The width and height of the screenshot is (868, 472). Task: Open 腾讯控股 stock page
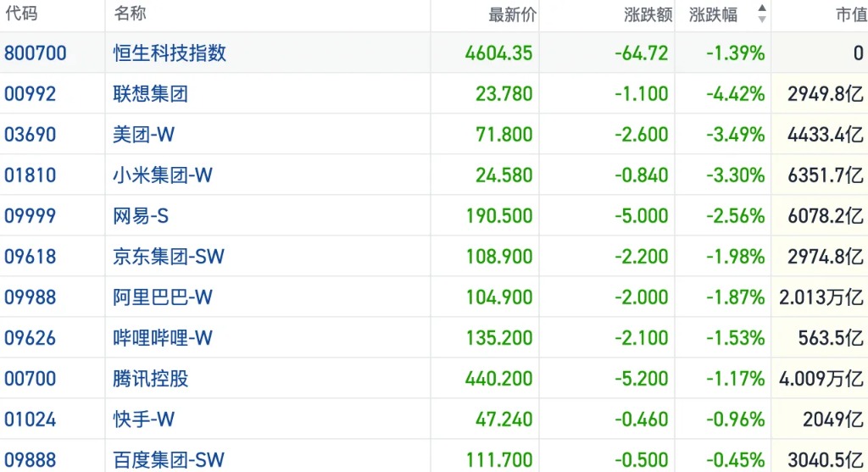pos(151,379)
